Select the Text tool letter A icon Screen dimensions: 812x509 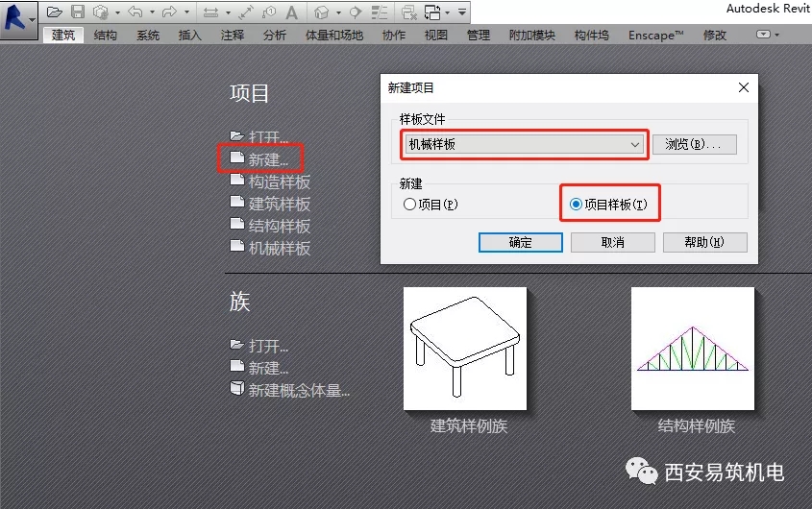(x=292, y=12)
